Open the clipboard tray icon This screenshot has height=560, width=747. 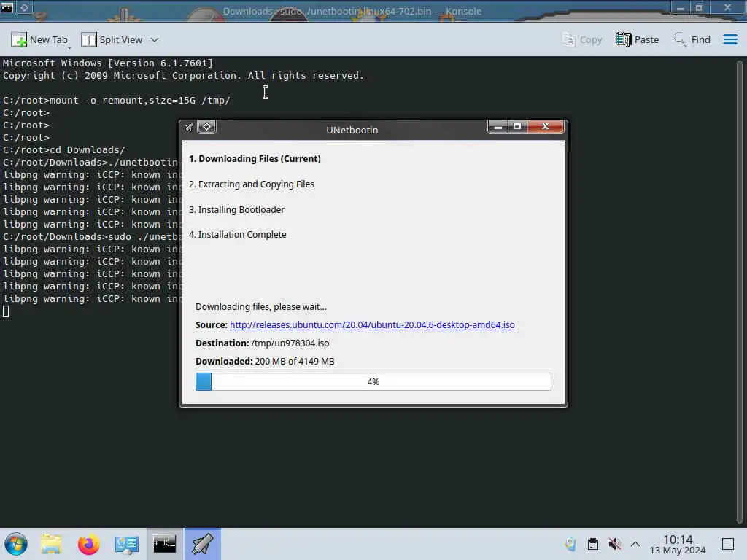[592, 544]
